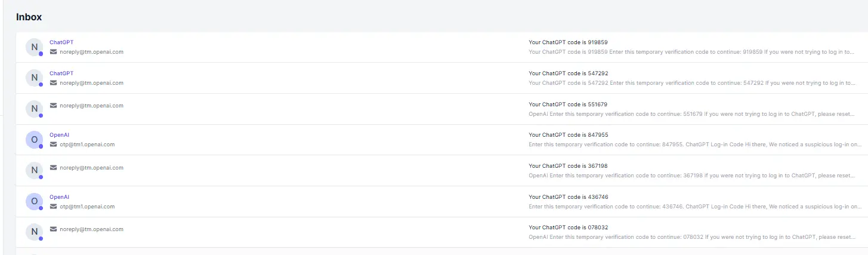Click the N avatar for code 551679 email
This screenshot has width=868, height=255.
click(x=34, y=109)
